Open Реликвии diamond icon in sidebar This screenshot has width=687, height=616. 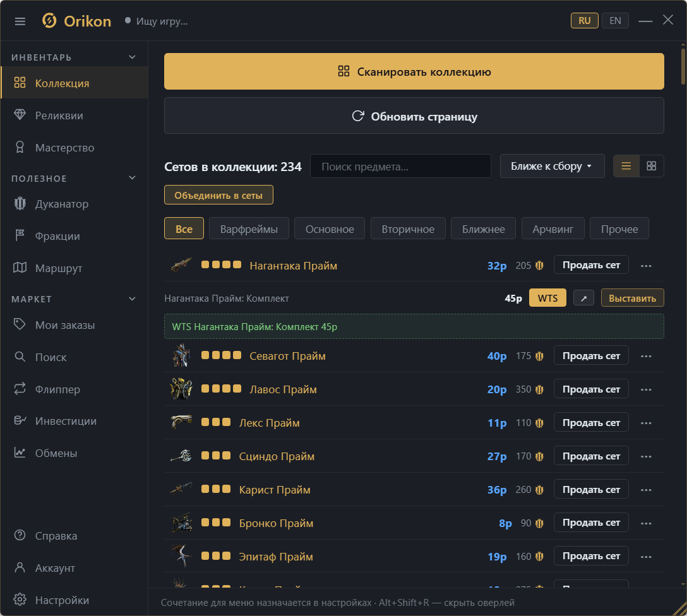point(20,115)
